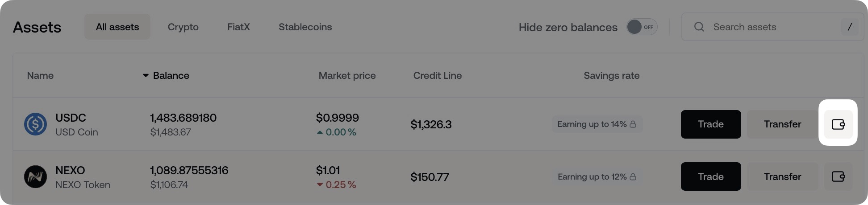This screenshot has width=868, height=205.
Task: Sort by Balance column arrow
Action: [146, 76]
